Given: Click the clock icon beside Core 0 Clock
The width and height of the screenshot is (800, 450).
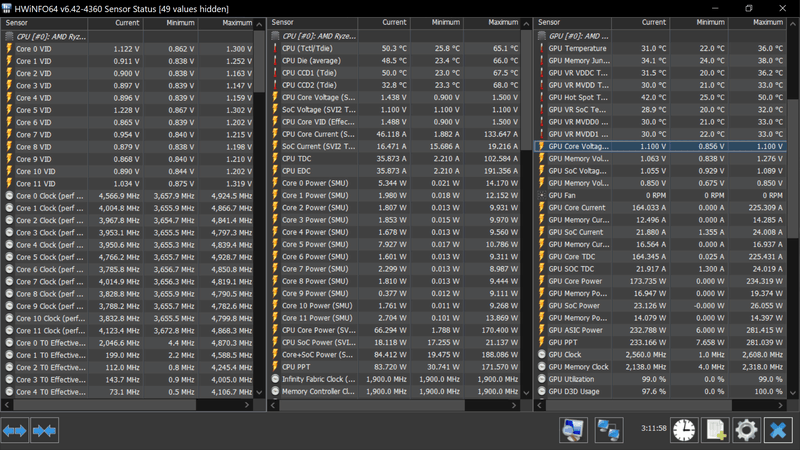Looking at the screenshot, I should coord(9,195).
